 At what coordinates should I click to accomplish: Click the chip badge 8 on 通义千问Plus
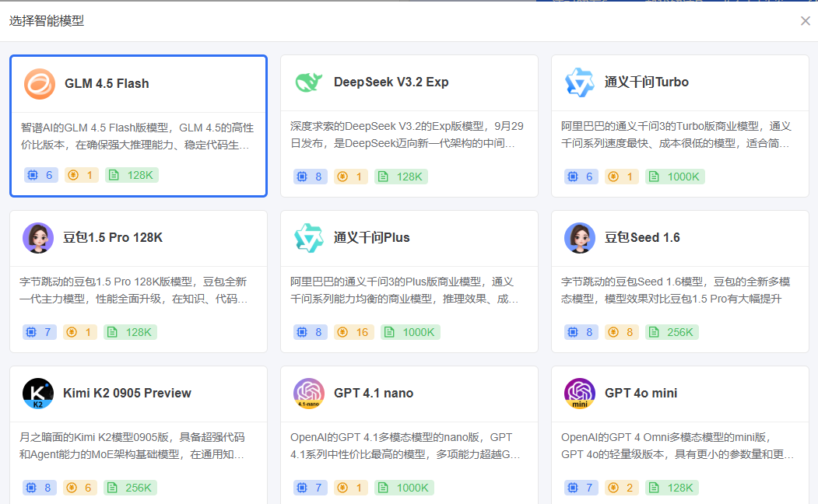(x=311, y=332)
